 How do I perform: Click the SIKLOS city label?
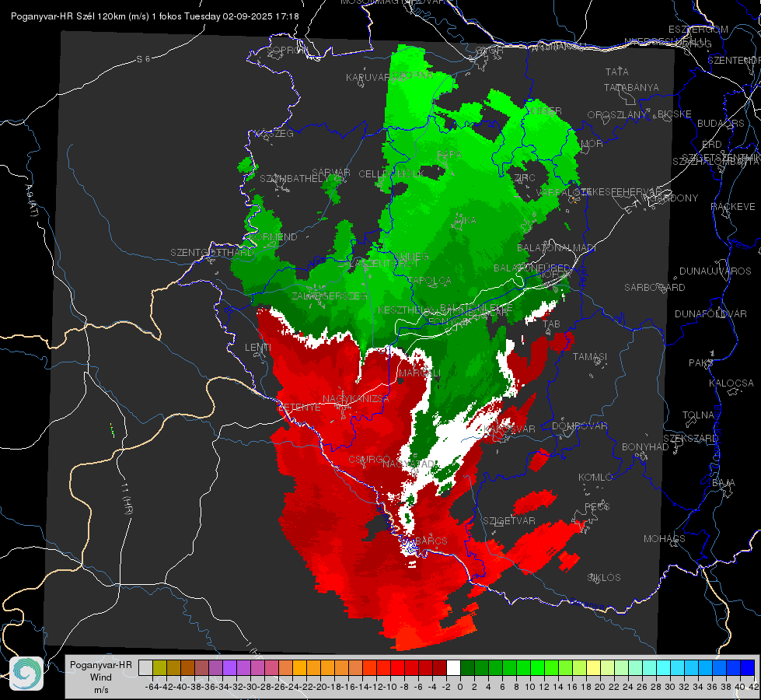[x=604, y=578]
